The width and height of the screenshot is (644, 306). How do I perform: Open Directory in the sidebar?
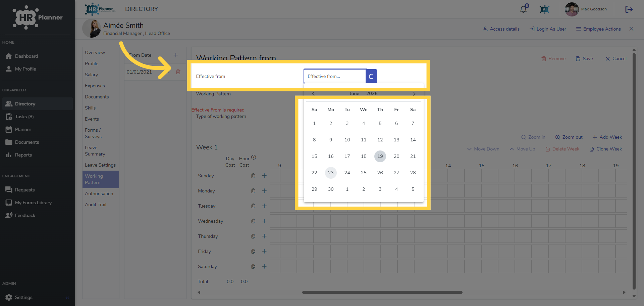click(38, 104)
